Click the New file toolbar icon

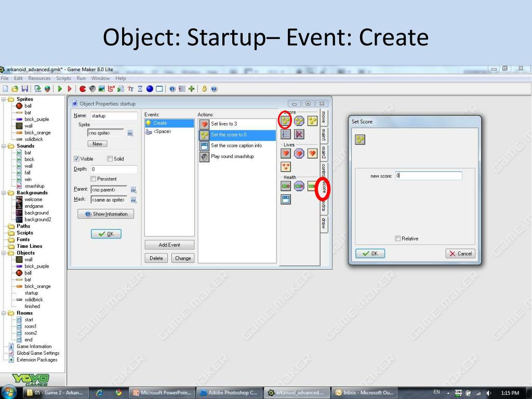click(5, 89)
